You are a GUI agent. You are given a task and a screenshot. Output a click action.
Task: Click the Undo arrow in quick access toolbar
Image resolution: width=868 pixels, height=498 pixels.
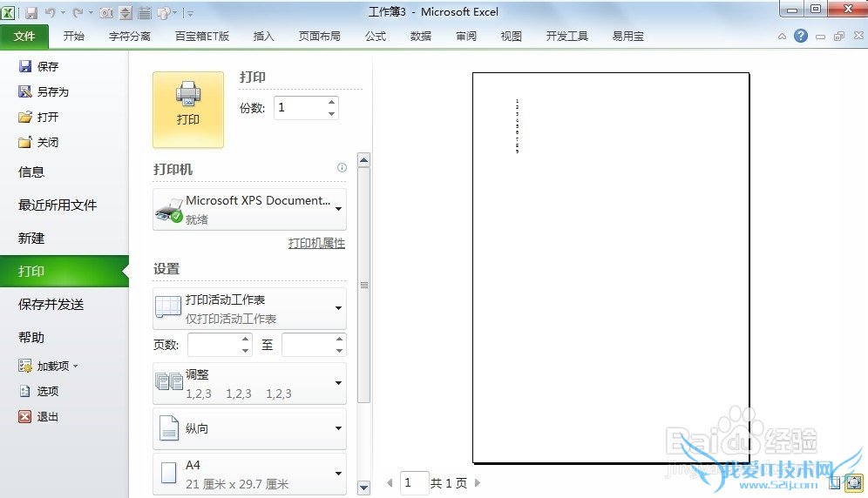tap(51, 12)
